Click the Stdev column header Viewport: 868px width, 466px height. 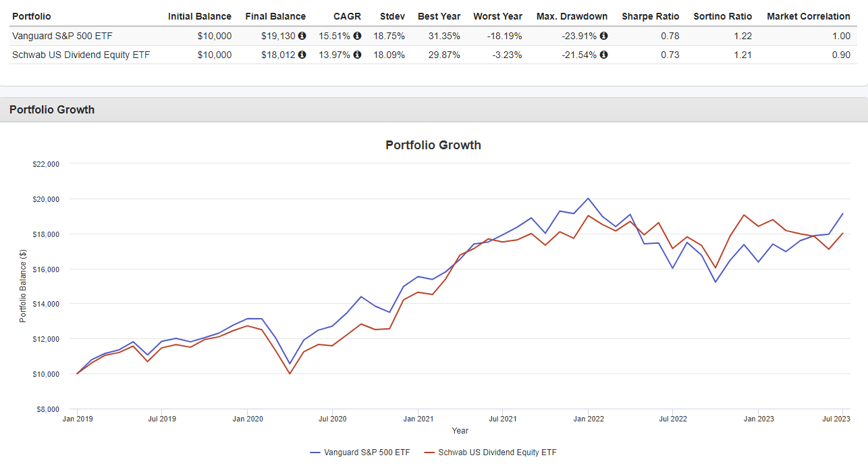[392, 16]
